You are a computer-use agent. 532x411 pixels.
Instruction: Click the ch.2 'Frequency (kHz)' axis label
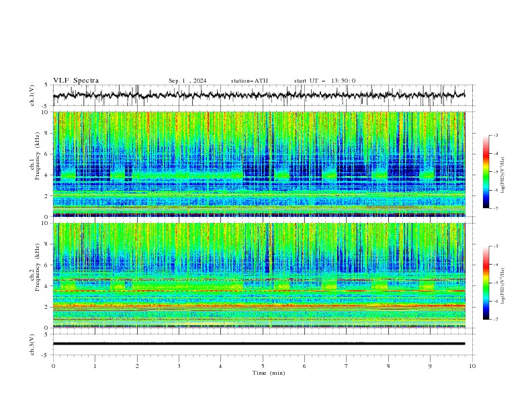coord(37,267)
